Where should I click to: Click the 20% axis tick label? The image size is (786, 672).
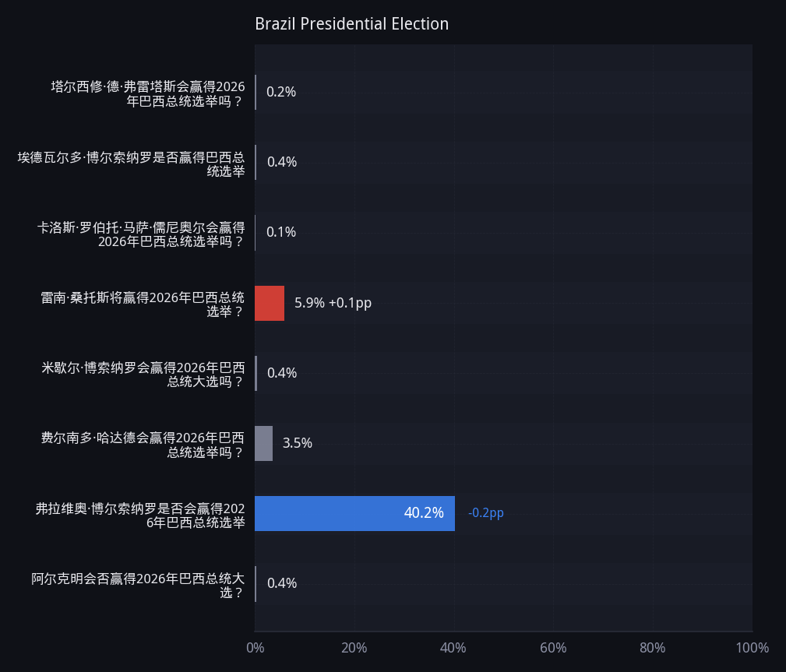(x=354, y=648)
